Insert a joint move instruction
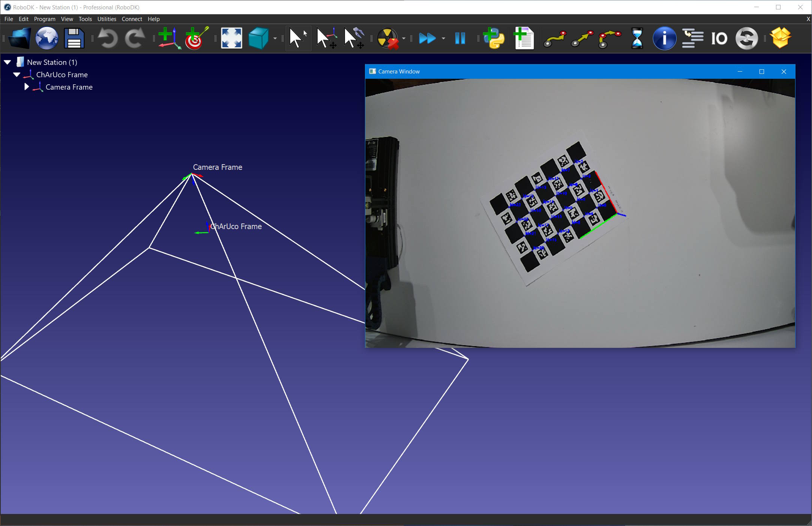 pos(554,38)
